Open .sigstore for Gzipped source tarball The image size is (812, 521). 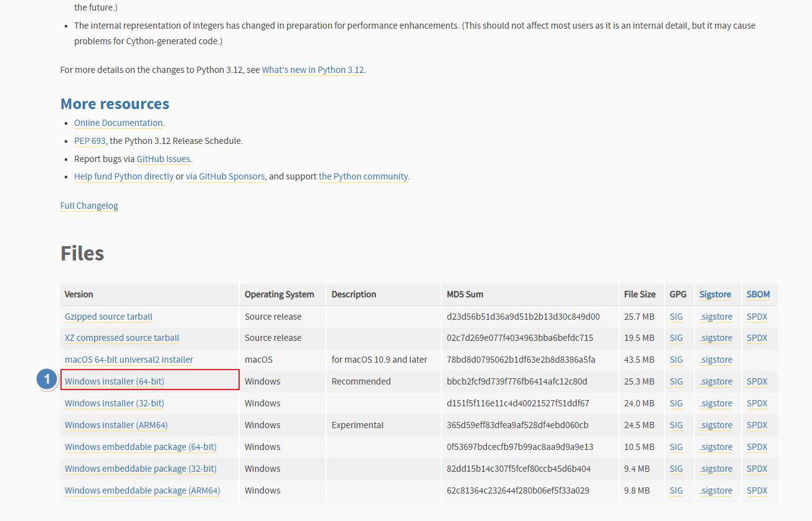coord(716,317)
